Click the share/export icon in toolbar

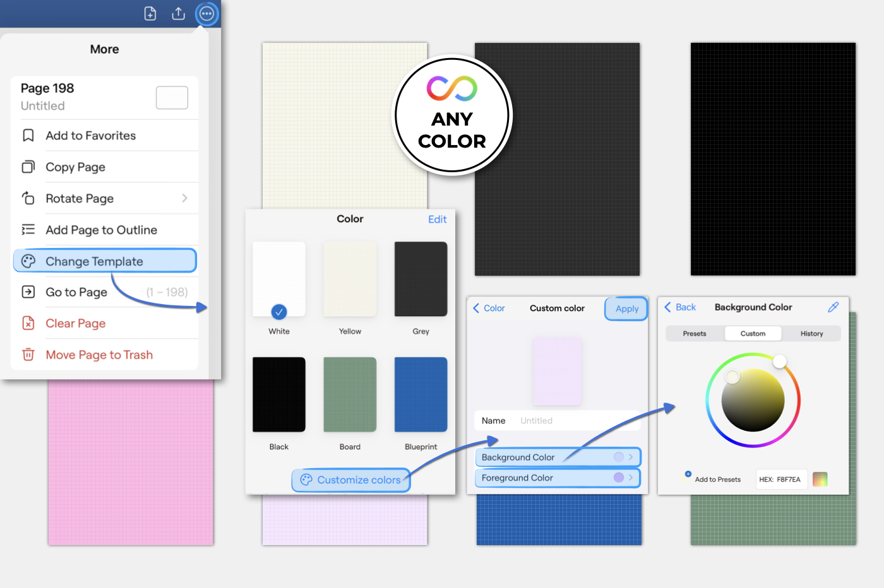pyautogui.click(x=179, y=14)
